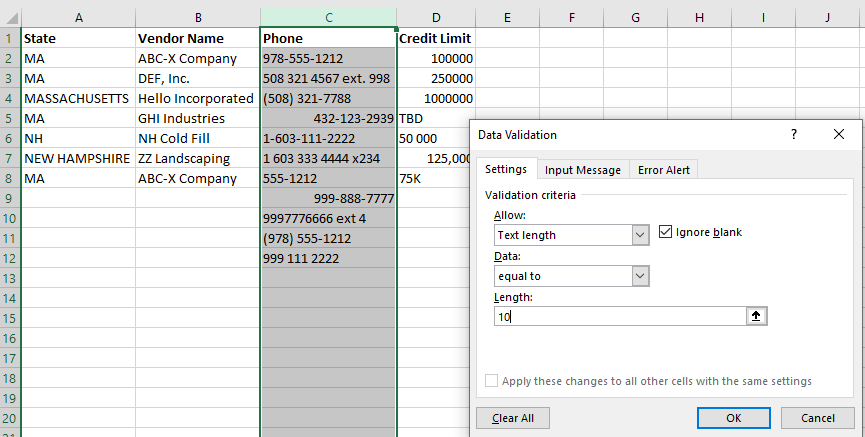Close the Data Validation dialog
The width and height of the screenshot is (865, 437).
click(x=839, y=134)
